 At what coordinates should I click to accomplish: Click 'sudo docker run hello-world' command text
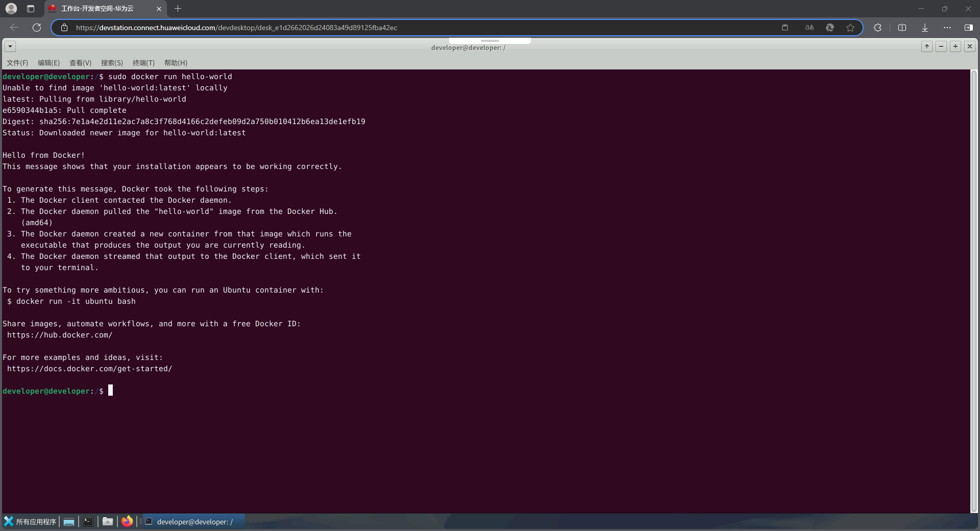[170, 77]
